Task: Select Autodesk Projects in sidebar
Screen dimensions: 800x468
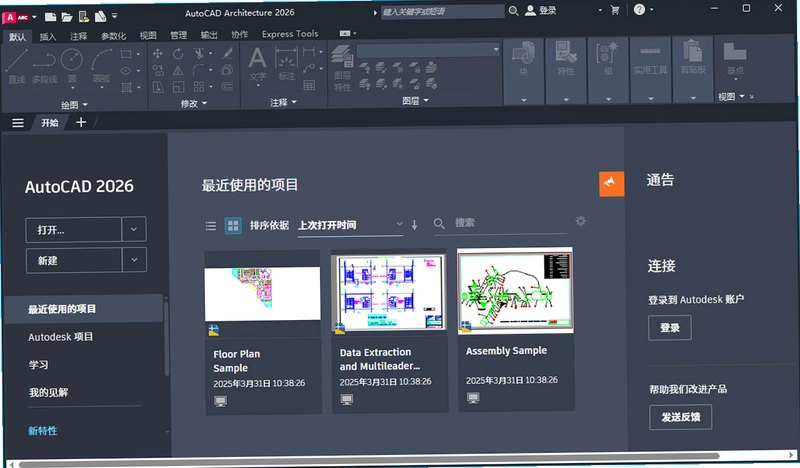Action: coord(61,337)
